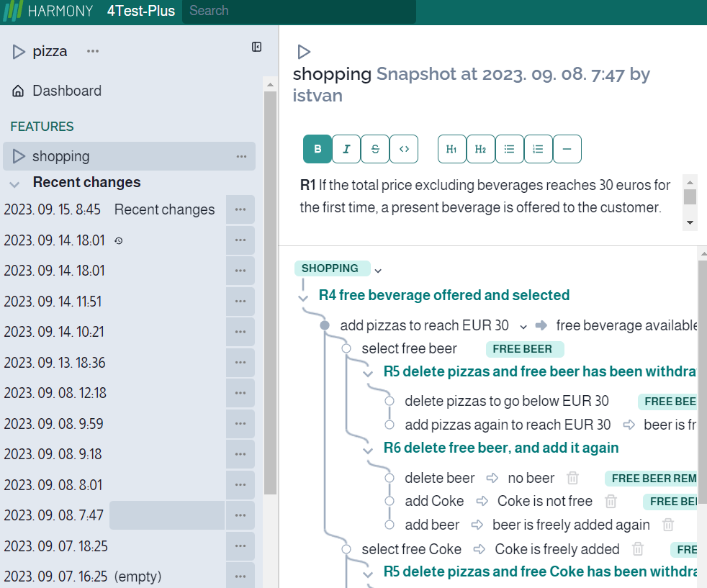This screenshot has height=588, width=707.
Task: Open options for 2023. 09. 07. 18:25 snapshot
Action: [x=240, y=546]
